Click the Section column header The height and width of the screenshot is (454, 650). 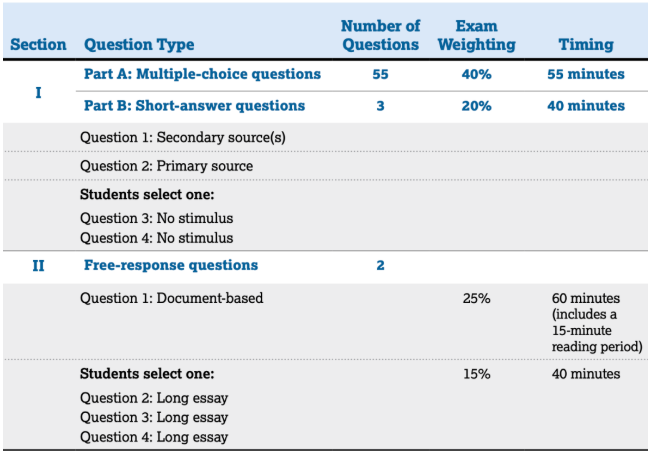[x=38, y=44]
